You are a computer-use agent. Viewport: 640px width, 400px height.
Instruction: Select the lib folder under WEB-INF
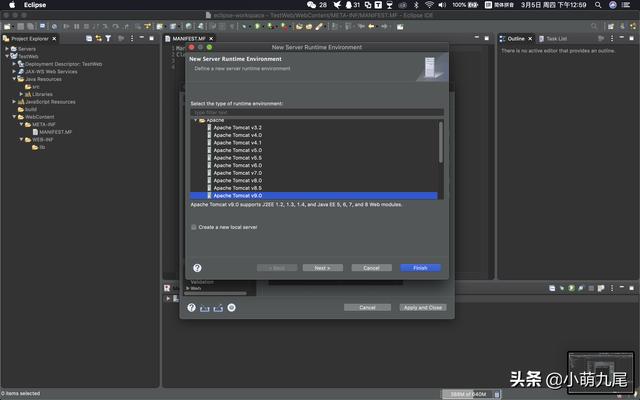(x=39, y=147)
